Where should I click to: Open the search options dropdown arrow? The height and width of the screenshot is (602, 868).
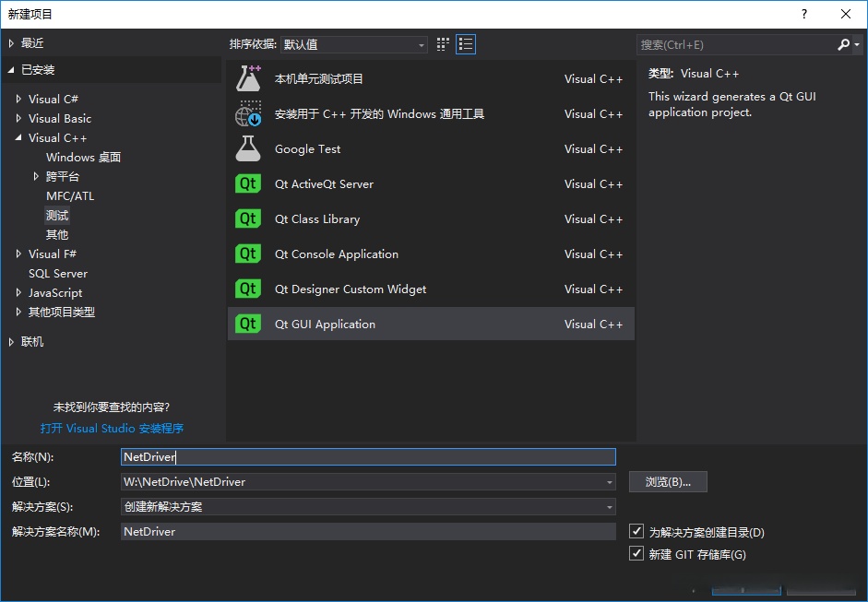[x=857, y=44]
